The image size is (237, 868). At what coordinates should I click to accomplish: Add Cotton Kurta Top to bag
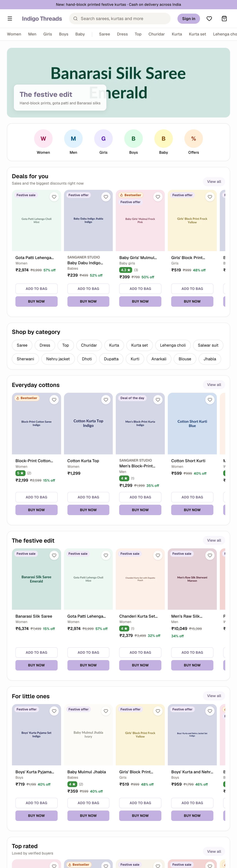click(x=88, y=497)
